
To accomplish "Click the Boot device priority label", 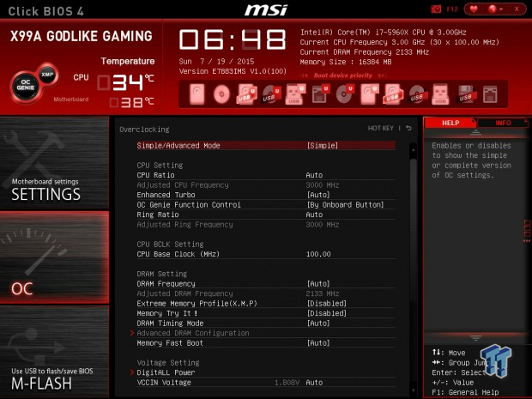I will point(342,76).
